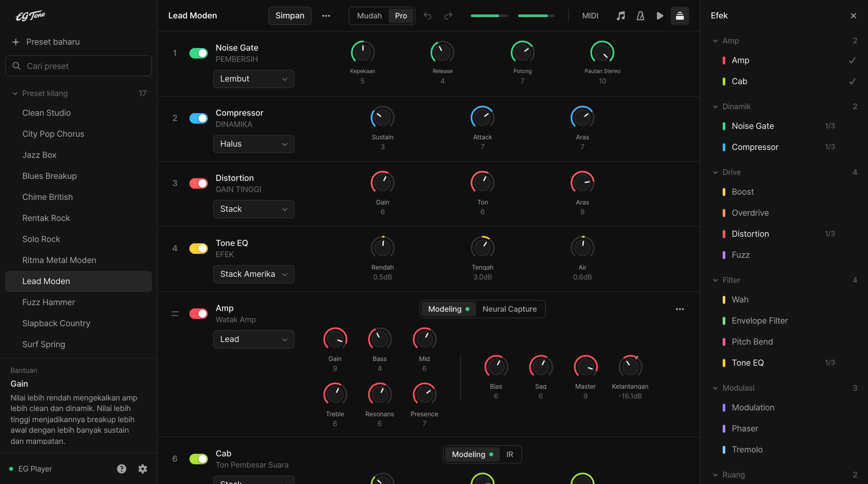This screenshot has width=868, height=484.
Task: Click the undo arrow icon
Action: point(427,16)
